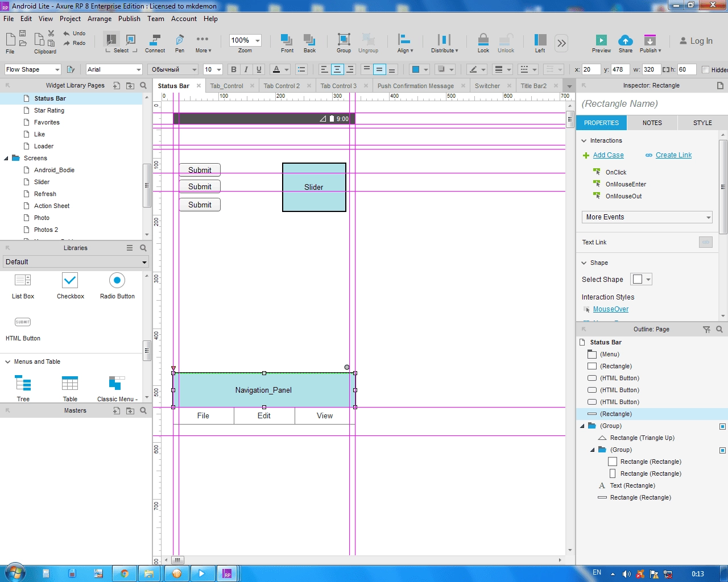Click the Log In user icon

point(683,41)
